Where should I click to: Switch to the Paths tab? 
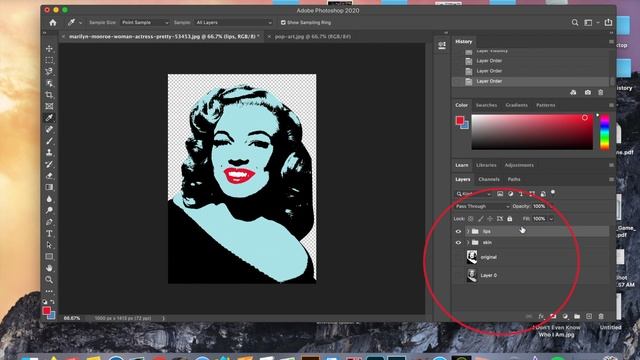click(514, 180)
